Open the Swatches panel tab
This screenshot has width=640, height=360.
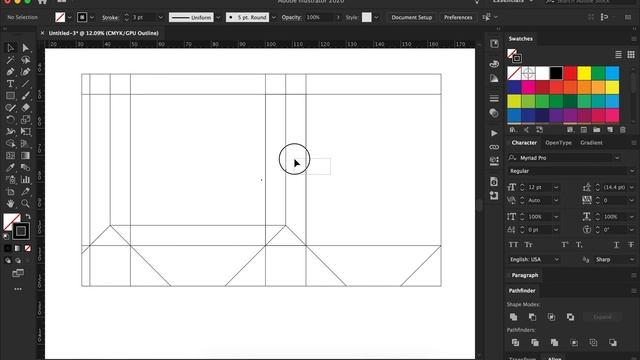[520, 39]
